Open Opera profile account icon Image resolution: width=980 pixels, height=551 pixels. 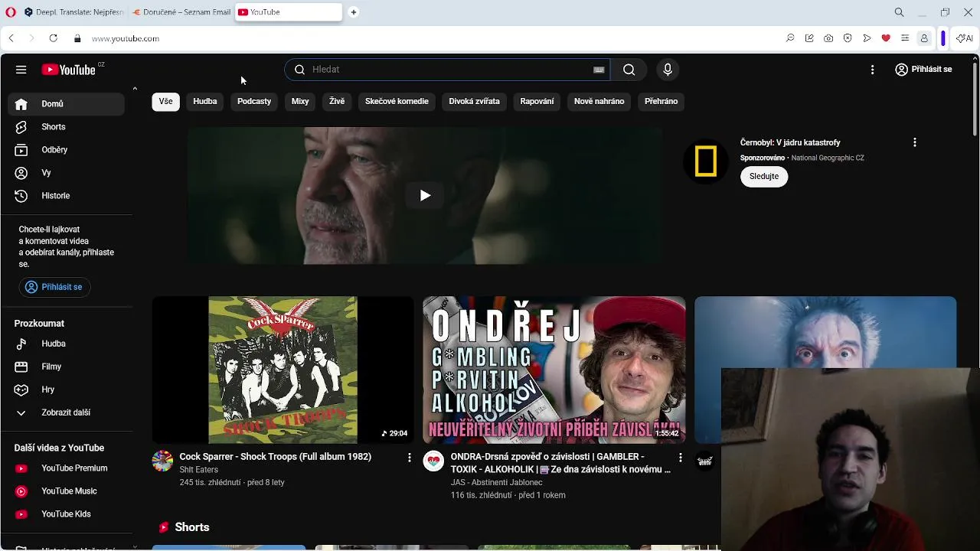coord(924,38)
